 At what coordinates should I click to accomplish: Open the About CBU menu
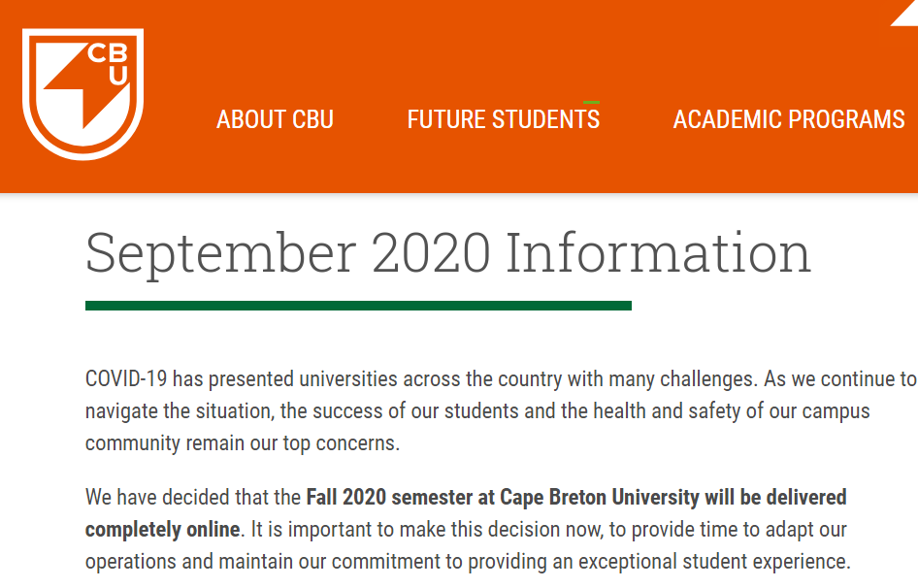click(x=275, y=119)
